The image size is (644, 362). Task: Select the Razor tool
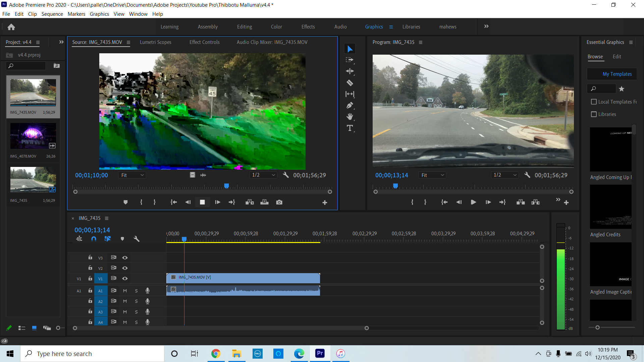pos(350,83)
